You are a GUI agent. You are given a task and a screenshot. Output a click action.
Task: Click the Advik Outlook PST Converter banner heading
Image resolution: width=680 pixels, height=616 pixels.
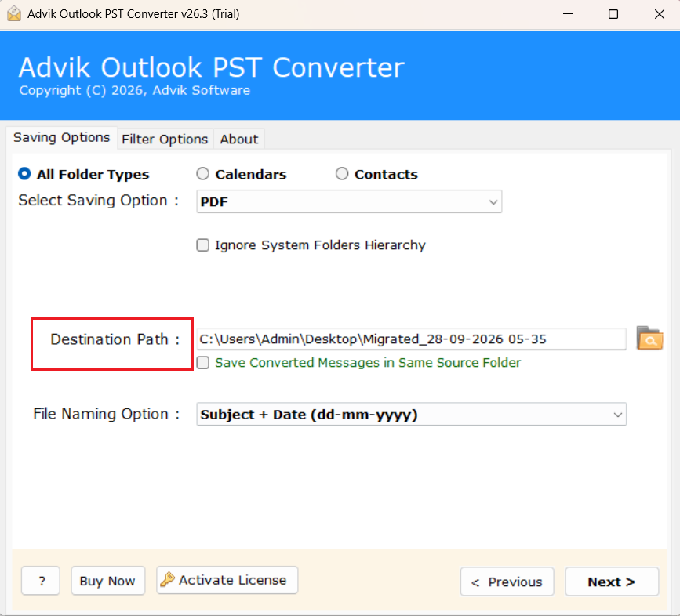212,67
